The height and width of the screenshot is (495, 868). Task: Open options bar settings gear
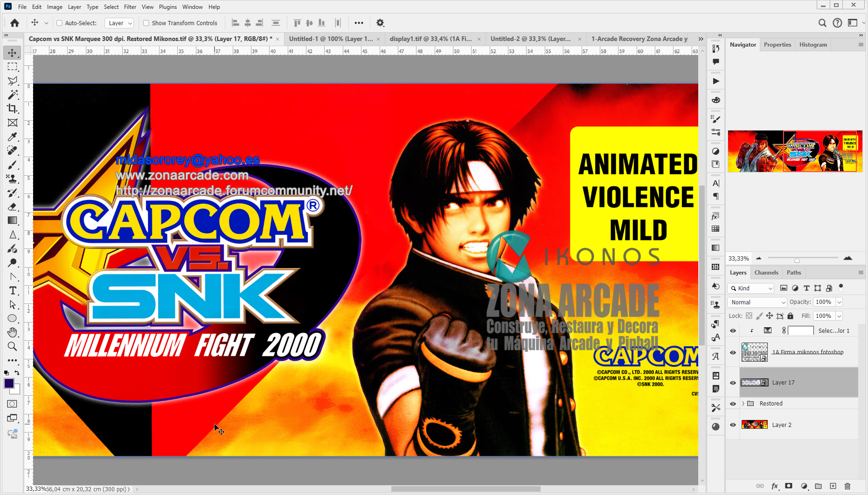(380, 23)
